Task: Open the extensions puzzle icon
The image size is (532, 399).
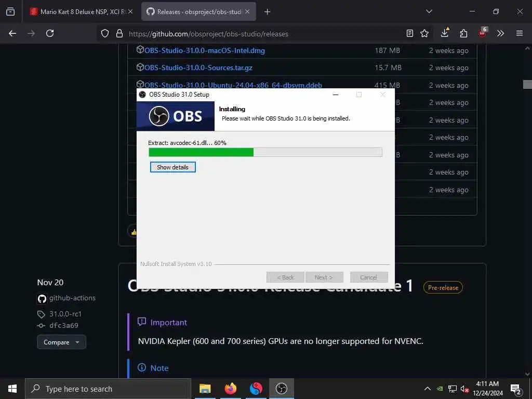Action: coord(463,33)
